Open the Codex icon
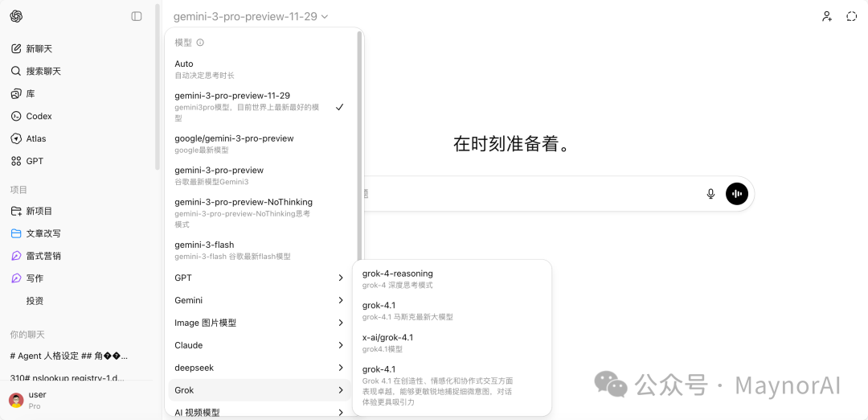868x420 pixels. tap(16, 116)
